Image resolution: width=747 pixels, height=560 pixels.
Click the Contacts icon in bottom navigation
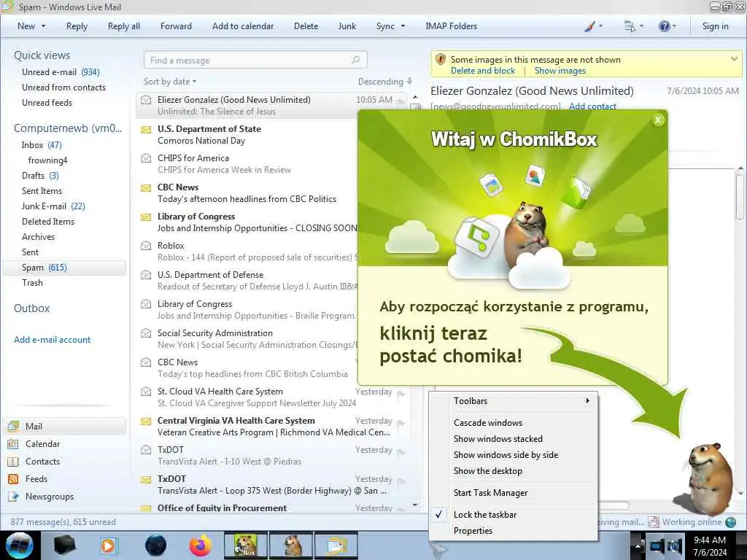13,462
